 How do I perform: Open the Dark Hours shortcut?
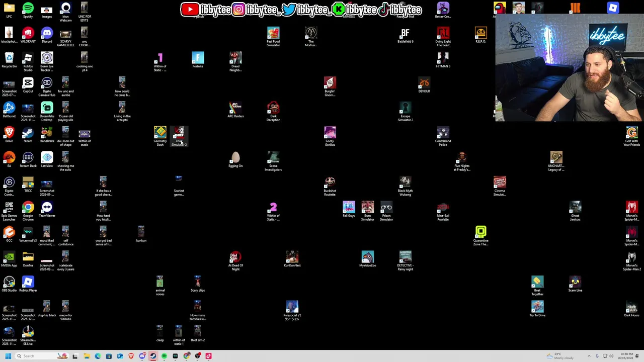coord(631,309)
